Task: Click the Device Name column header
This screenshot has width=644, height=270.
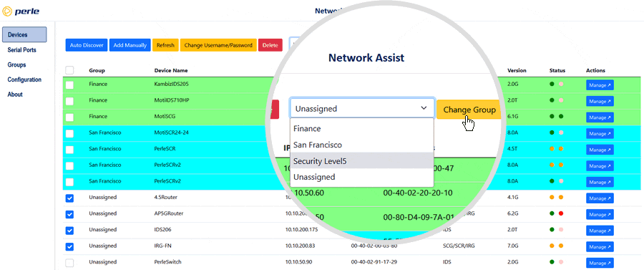Action: coord(171,70)
